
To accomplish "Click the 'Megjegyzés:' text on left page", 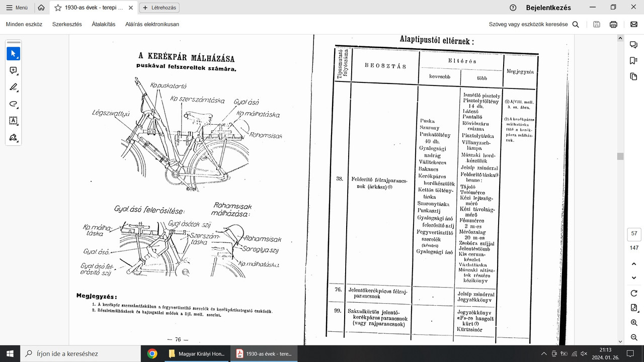I will [97, 296].
